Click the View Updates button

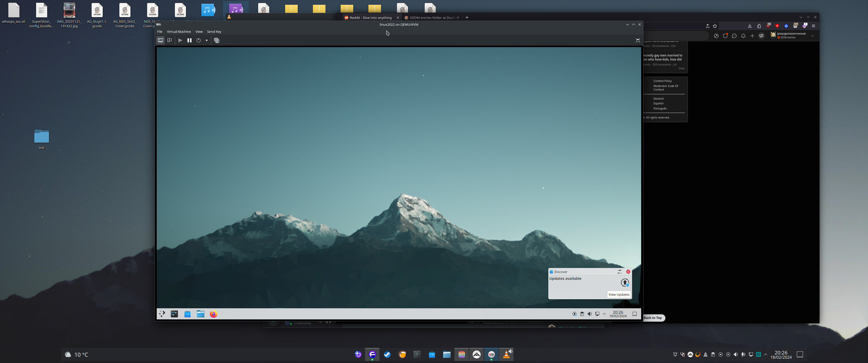[x=619, y=294]
